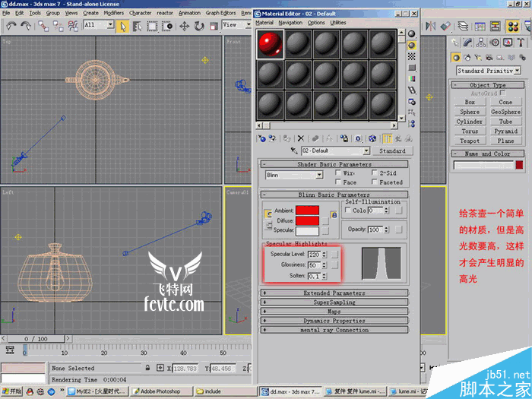Open Material Editor's Navigation menu

pos(290,23)
